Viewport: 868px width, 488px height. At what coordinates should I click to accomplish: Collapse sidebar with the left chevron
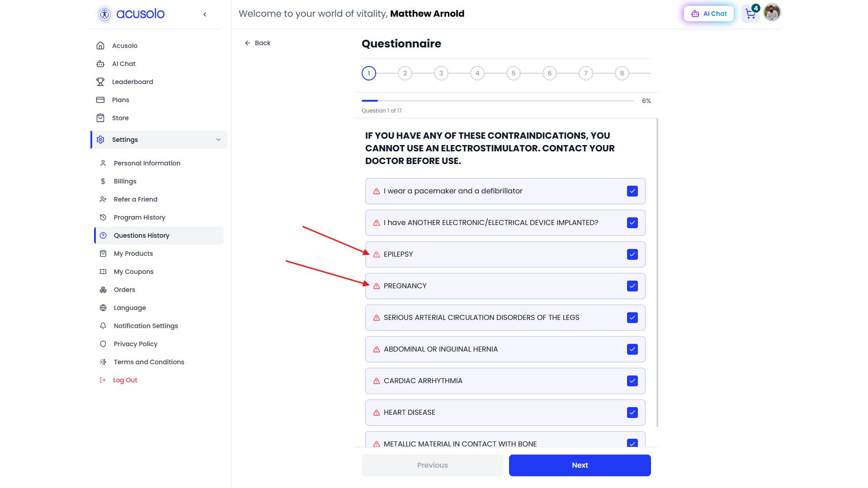tap(205, 14)
